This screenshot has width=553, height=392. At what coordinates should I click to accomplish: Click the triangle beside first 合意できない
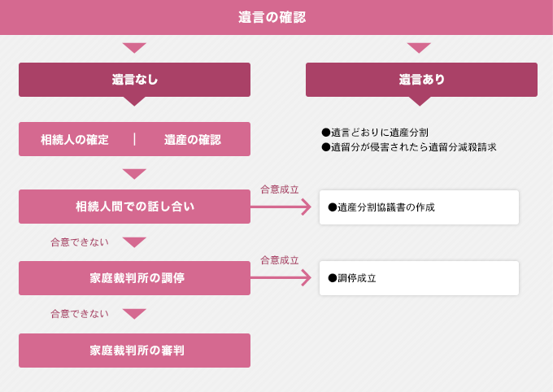(134, 242)
